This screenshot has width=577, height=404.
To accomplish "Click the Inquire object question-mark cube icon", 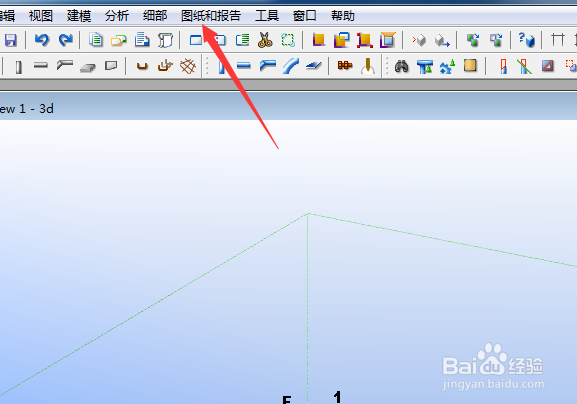I will 526,40.
